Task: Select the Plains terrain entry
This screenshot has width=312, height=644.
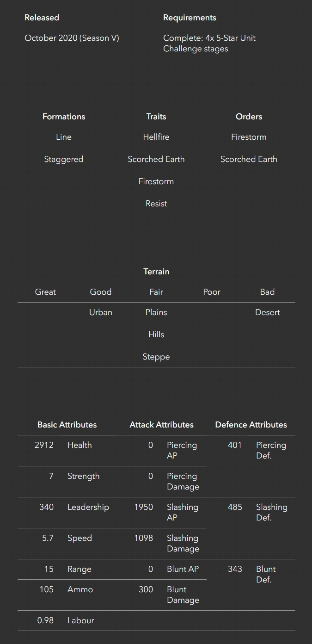Action: pyautogui.click(x=156, y=312)
